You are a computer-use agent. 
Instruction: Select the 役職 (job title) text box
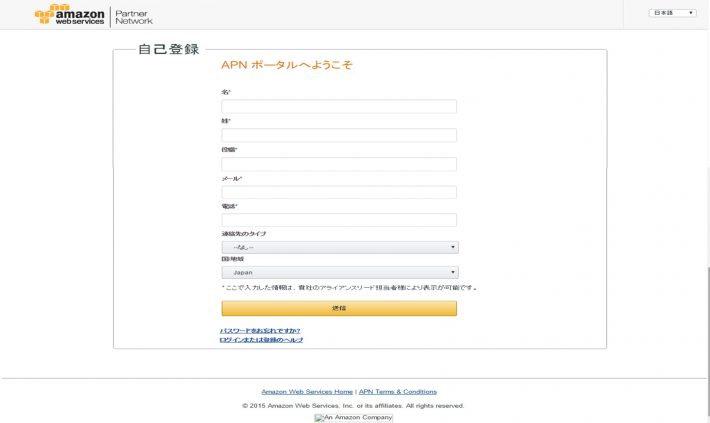pos(339,164)
